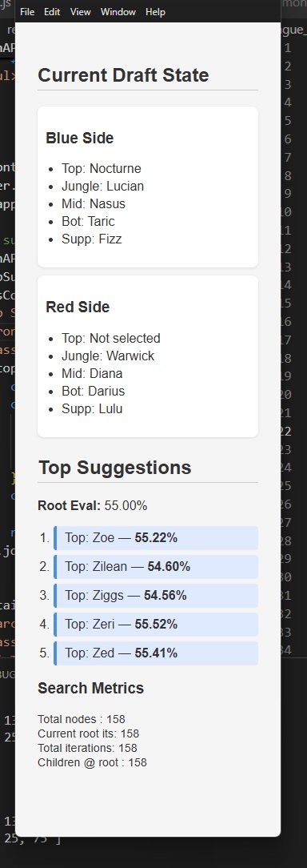Click Red Side Jungle: Warwick entry
307x868 pixels.
coord(108,356)
